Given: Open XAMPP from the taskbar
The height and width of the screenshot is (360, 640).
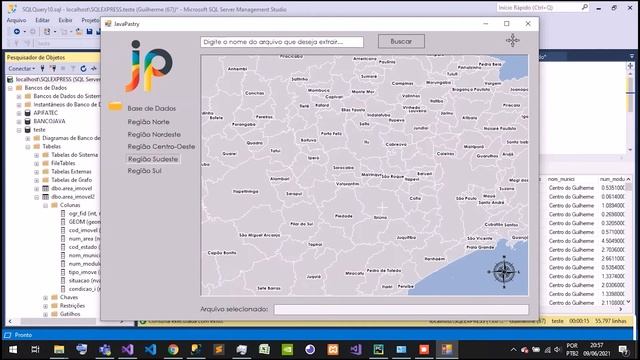Looking at the screenshot, I should [x=333, y=350].
